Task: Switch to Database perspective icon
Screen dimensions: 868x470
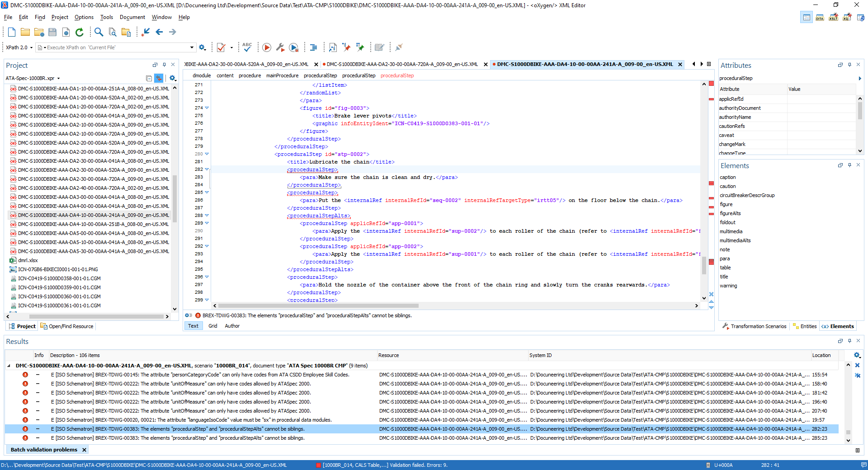Action: [x=861, y=17]
